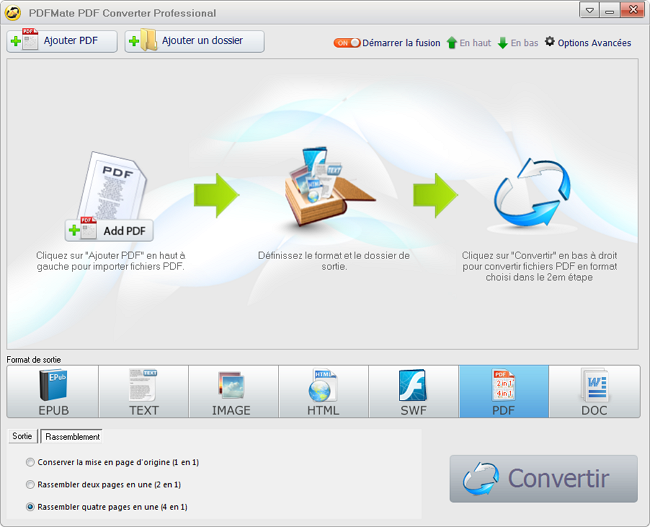Click the PDF document illustration

[113, 185]
